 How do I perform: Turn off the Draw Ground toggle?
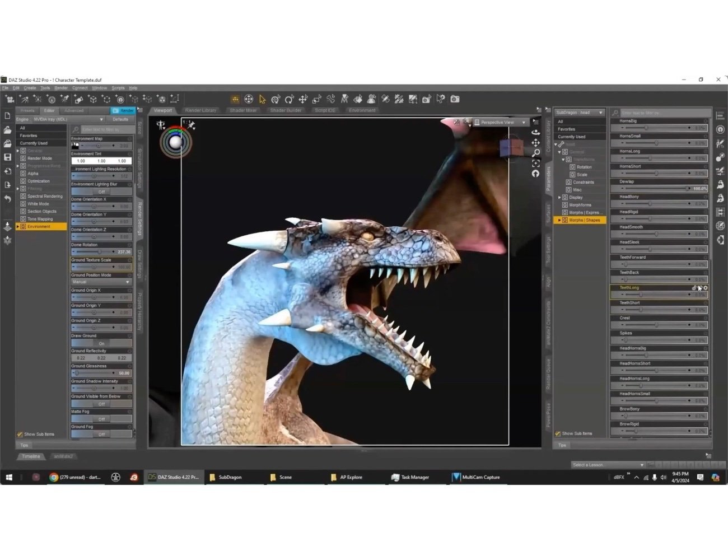(x=101, y=343)
